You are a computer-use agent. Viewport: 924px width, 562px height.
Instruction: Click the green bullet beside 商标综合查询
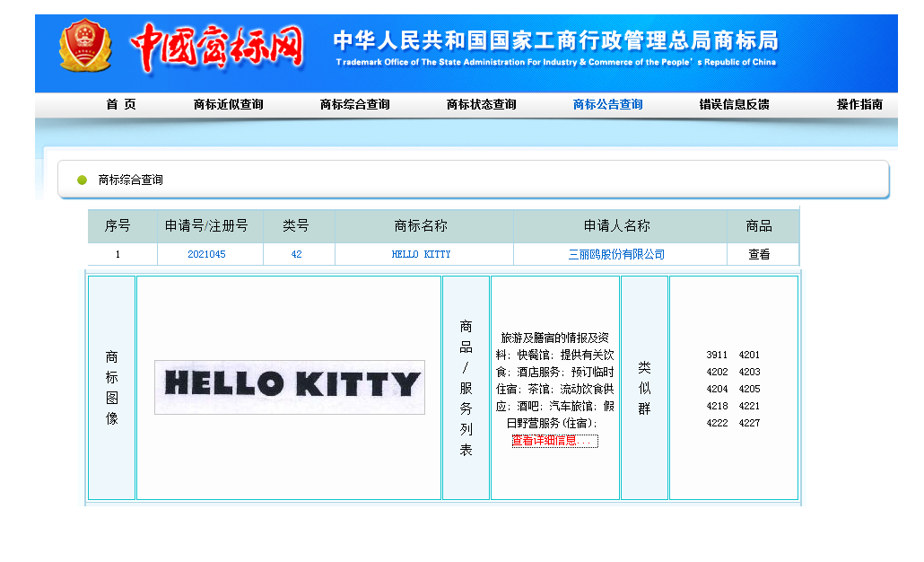(82, 180)
